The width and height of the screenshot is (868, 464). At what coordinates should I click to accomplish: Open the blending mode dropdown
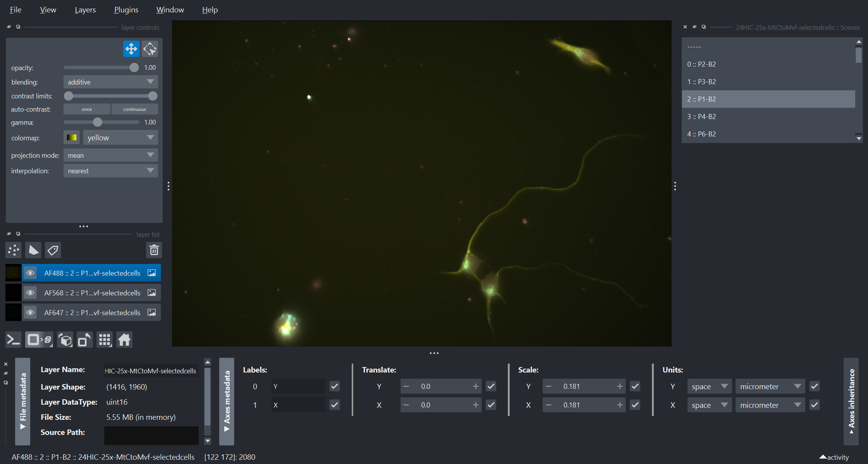(x=110, y=82)
